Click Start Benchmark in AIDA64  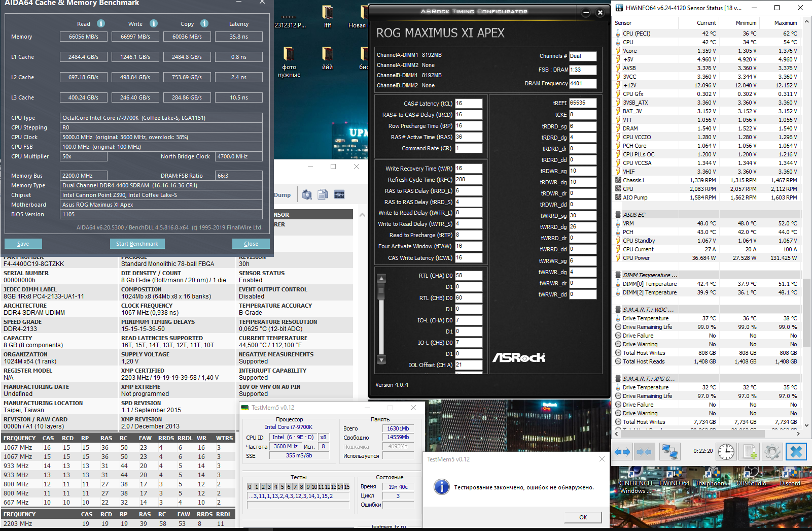(x=137, y=244)
